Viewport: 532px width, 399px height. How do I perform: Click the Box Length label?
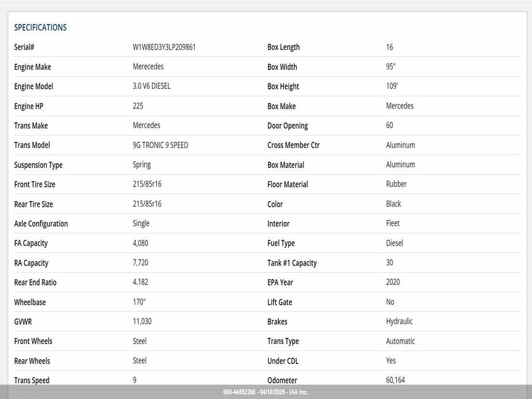point(283,47)
